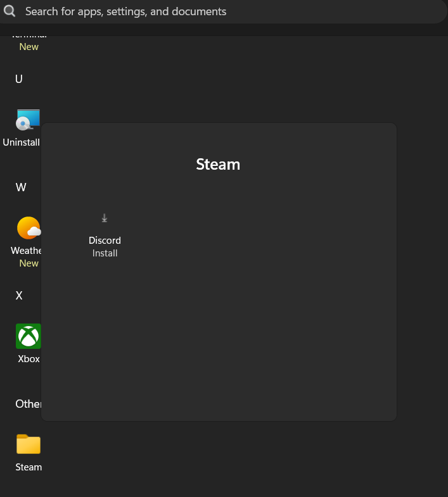Select the Other section header
This screenshot has width=448, height=497.
[x=29, y=404]
